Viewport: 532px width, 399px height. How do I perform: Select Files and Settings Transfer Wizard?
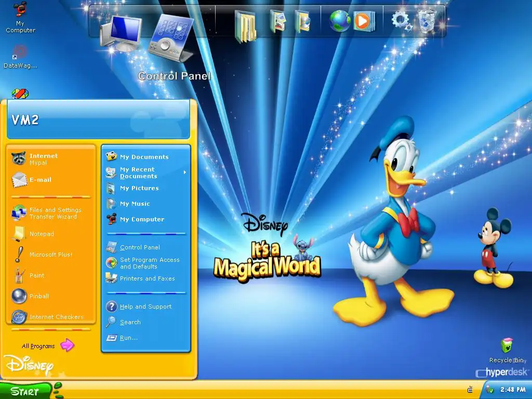[51, 213]
